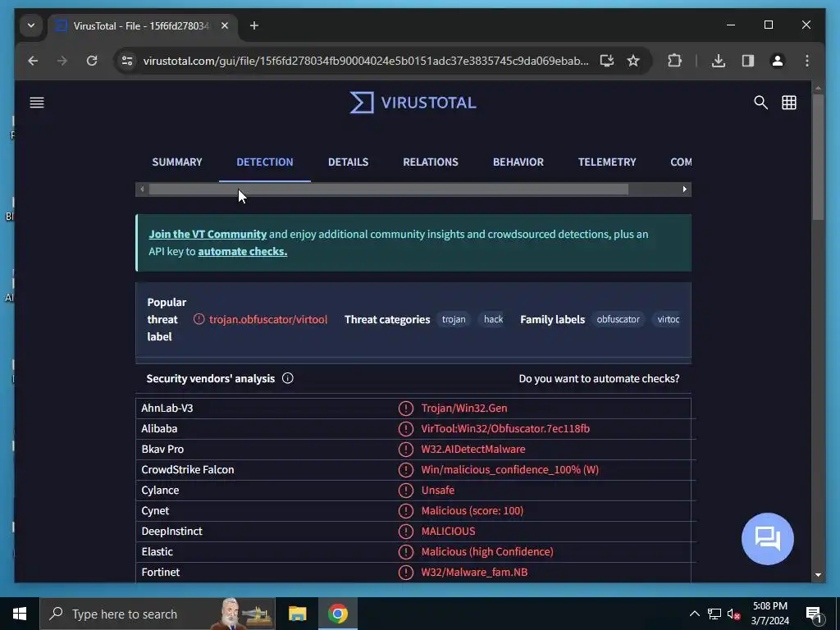Open the RELATIONS tab

pos(431,162)
